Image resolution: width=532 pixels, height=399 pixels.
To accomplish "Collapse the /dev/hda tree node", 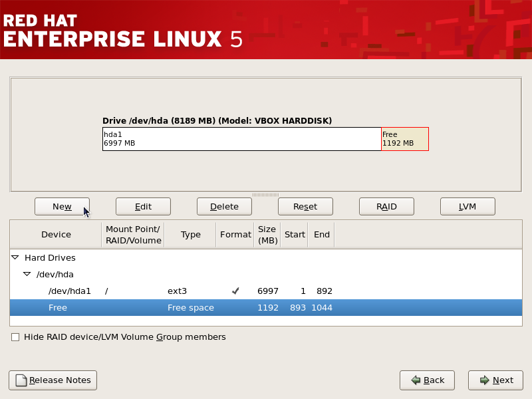I will [x=27, y=274].
